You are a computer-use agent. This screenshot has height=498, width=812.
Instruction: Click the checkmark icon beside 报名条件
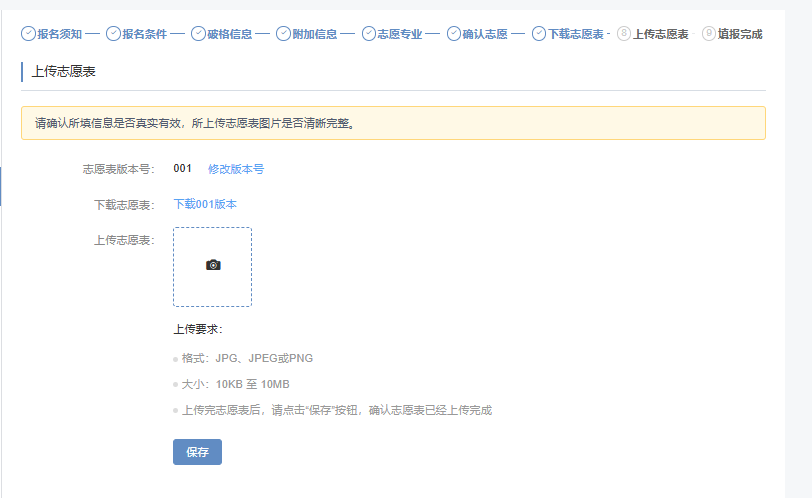click(x=113, y=34)
